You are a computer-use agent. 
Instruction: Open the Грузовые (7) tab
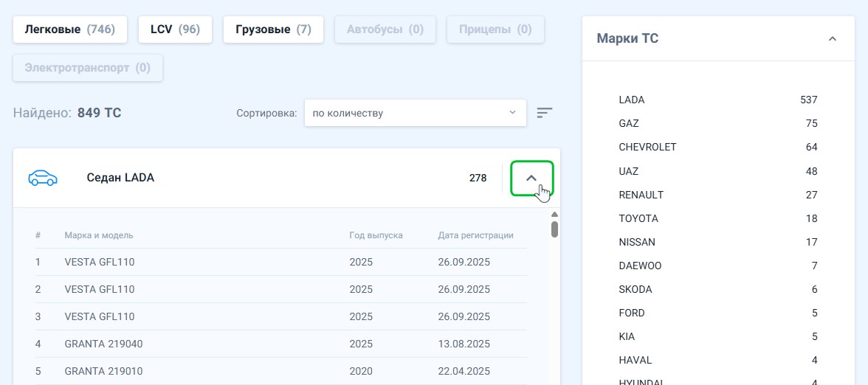pos(273,30)
